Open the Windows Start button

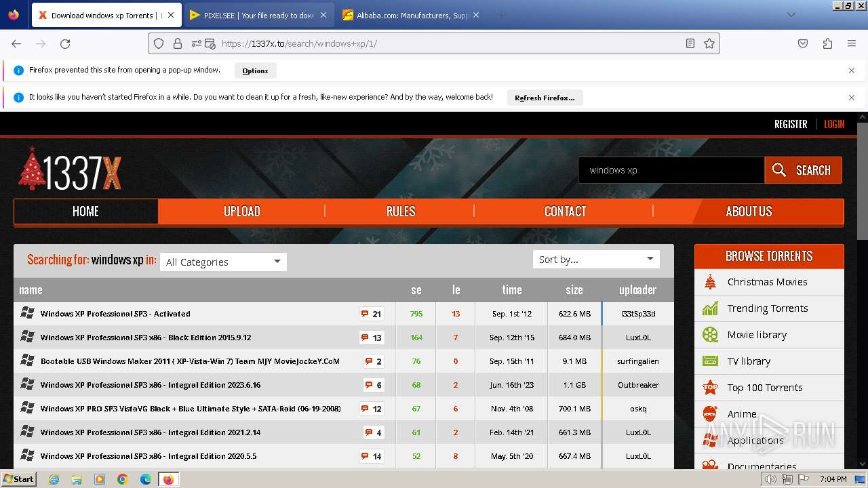coord(18,479)
